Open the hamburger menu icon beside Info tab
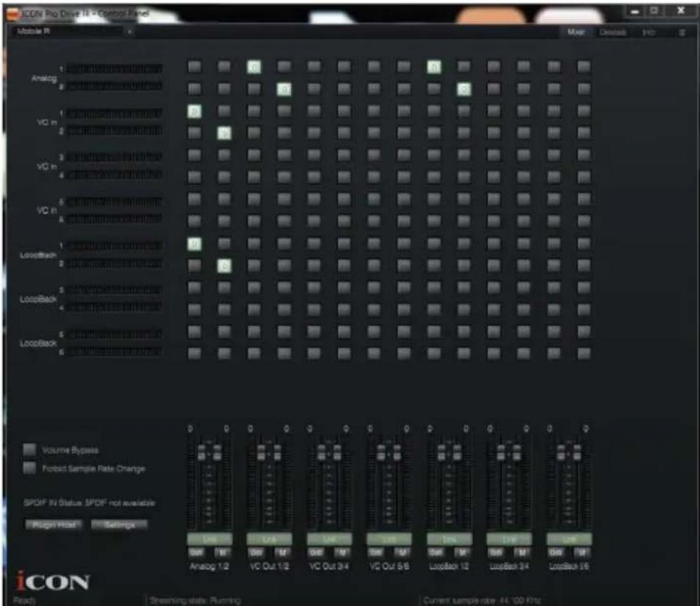Viewport: 700px width, 606px height. click(682, 32)
